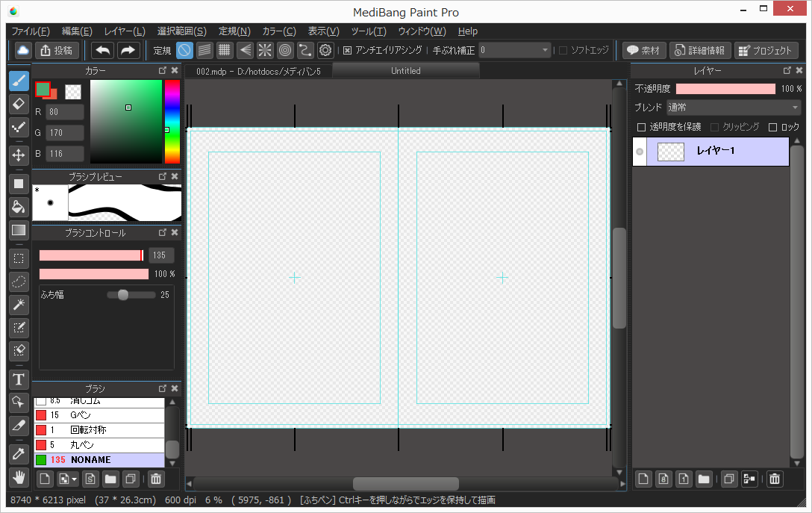Enable the ロック layer checkbox
This screenshot has height=513, width=812.
pyautogui.click(x=772, y=127)
